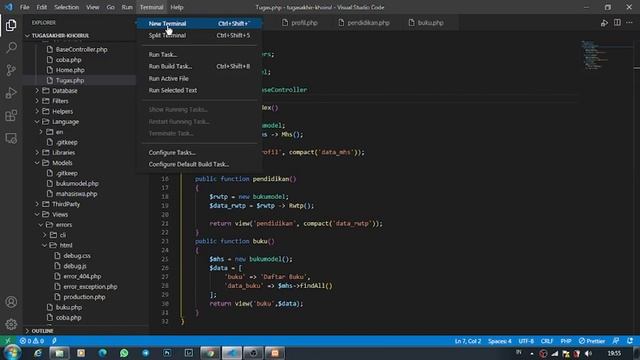Click the errors and warnings status indicator
The height and width of the screenshot is (360, 640).
coord(32,341)
